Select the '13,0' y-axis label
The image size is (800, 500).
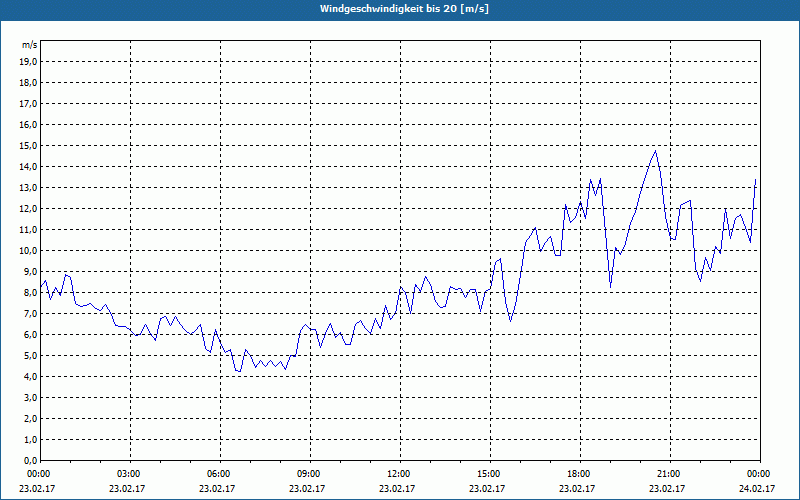pyautogui.click(x=29, y=188)
